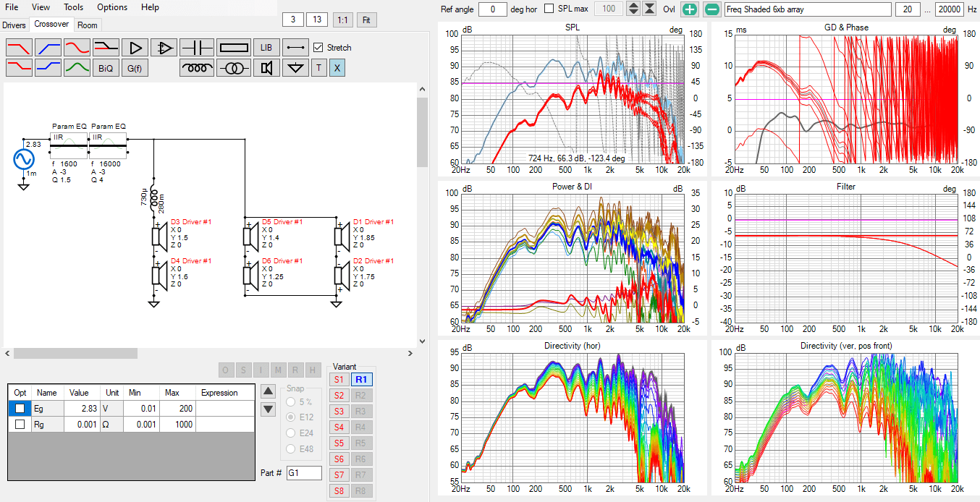Move parameter row down with down arrow

click(x=268, y=409)
